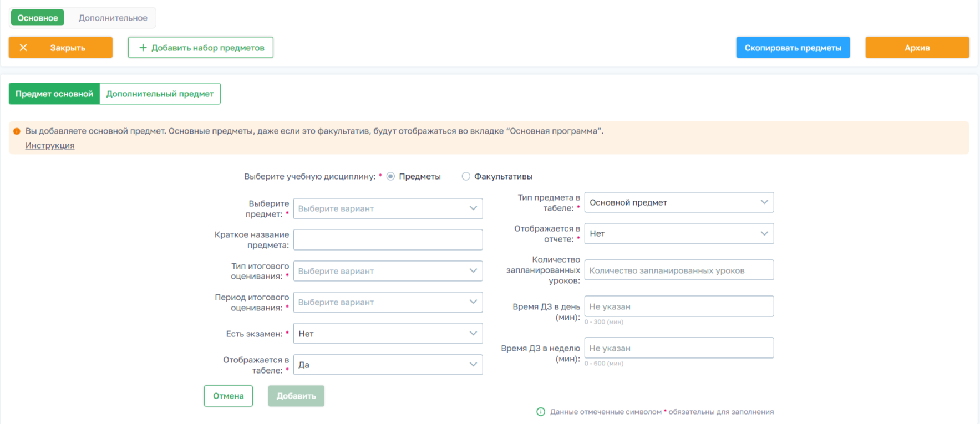Viewport: 980px width, 424px height.
Task: Expand the Отображается в отчете dropdown
Action: (x=679, y=233)
